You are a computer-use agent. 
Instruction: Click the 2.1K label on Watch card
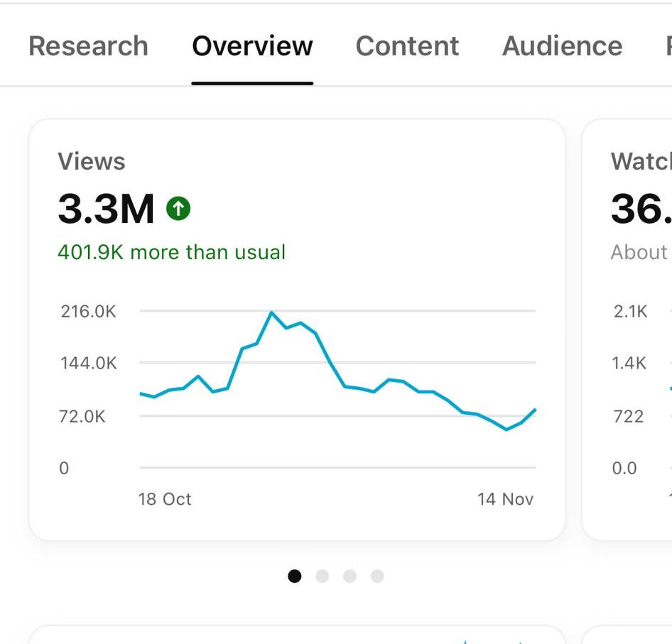point(630,312)
